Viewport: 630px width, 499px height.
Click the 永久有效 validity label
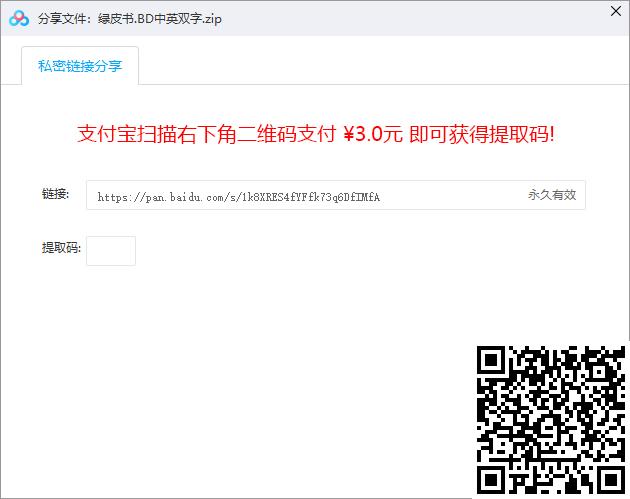click(x=552, y=195)
